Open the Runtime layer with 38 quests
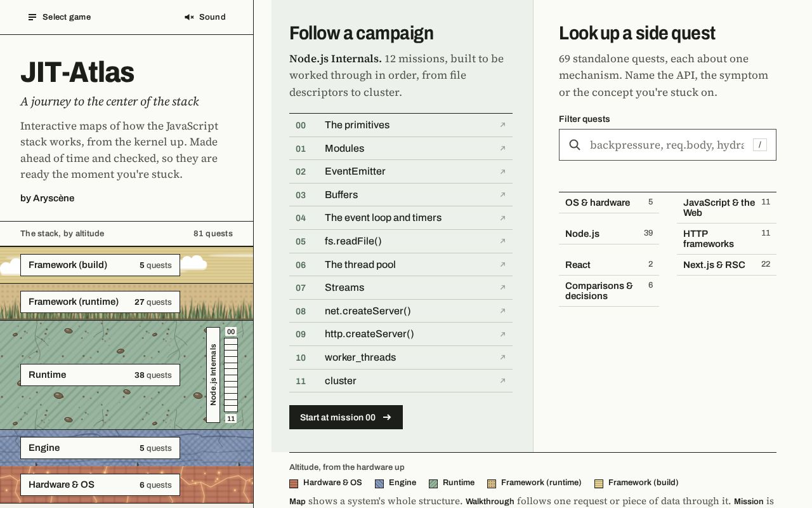 (100, 375)
